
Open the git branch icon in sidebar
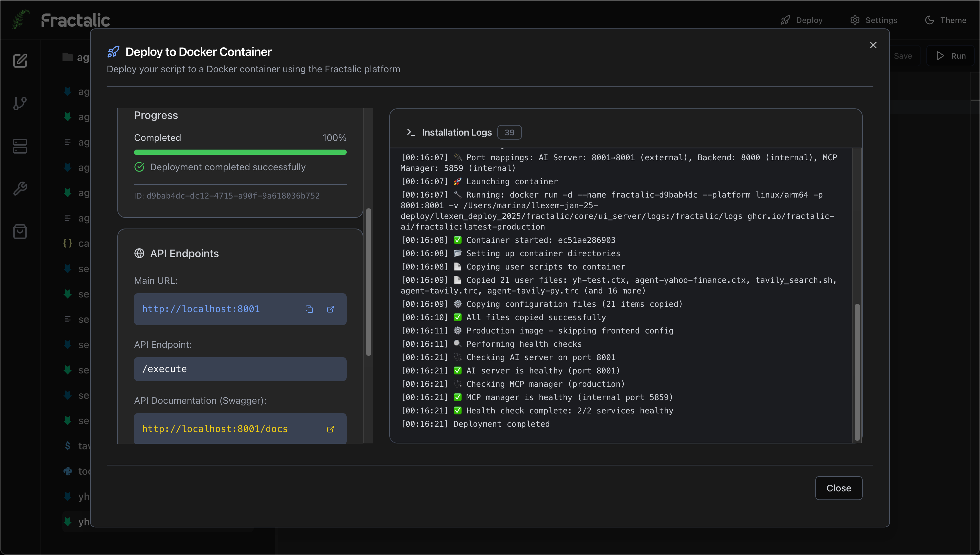click(x=20, y=103)
